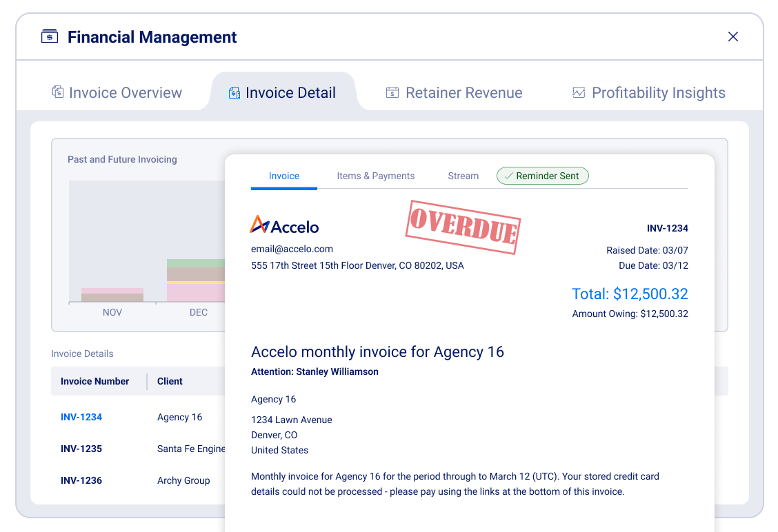Select the INV-1236 invoice row
This screenshot has width=778, height=532.
[x=81, y=480]
